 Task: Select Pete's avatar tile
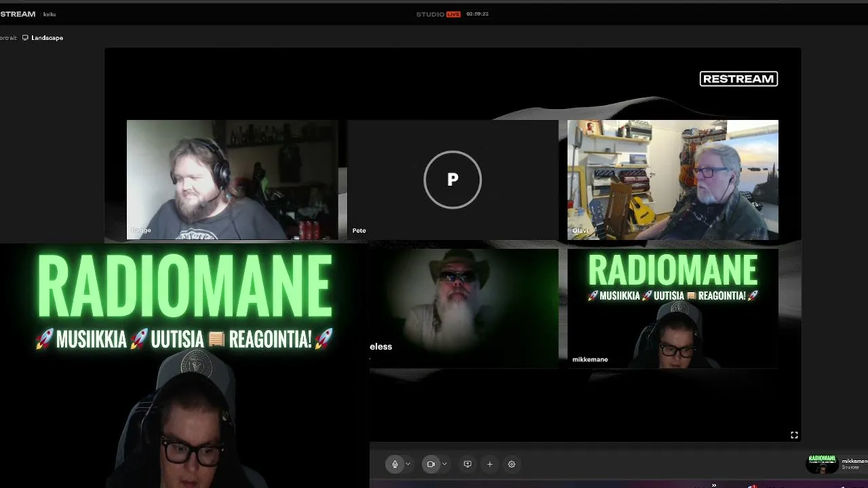point(452,180)
